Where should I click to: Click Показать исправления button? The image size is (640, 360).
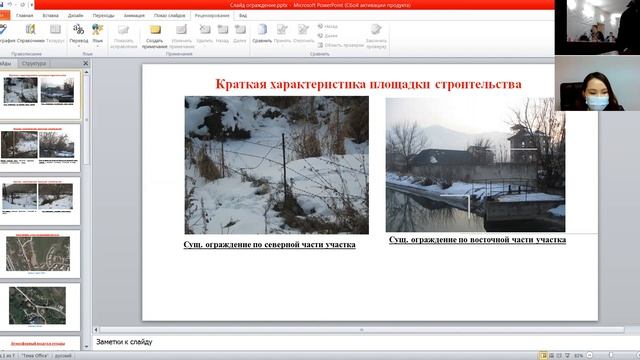pyautogui.click(x=124, y=37)
